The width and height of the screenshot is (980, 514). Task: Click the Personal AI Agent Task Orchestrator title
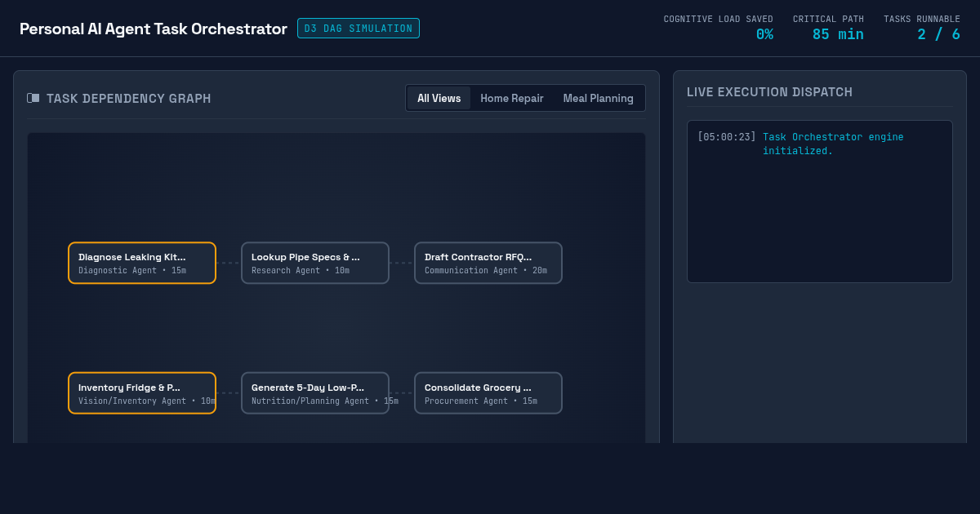coord(154,29)
